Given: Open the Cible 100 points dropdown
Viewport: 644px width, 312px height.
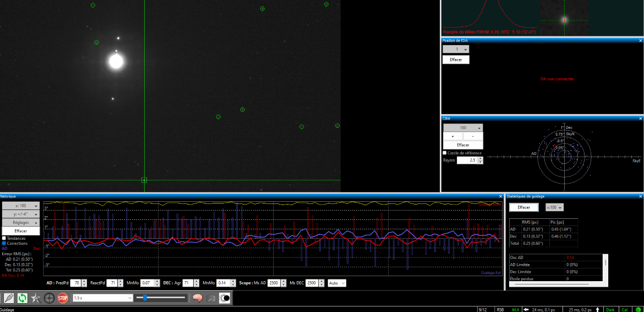Looking at the screenshot, I should point(463,128).
